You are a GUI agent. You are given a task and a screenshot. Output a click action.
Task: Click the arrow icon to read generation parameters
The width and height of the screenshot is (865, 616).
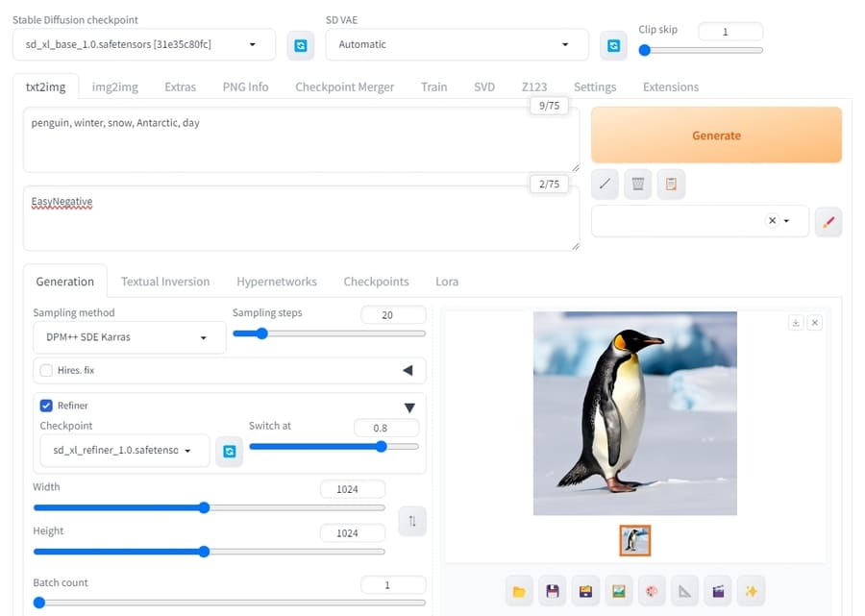(605, 184)
